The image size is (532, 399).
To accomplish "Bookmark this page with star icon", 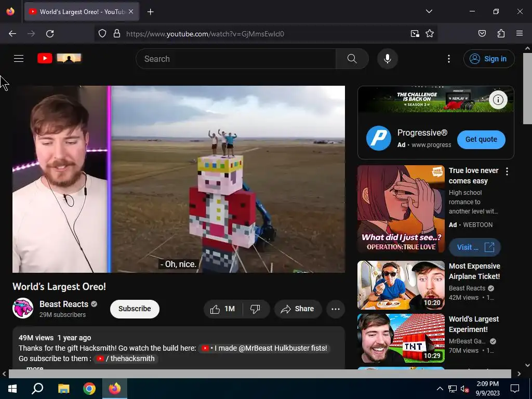I will (430, 34).
